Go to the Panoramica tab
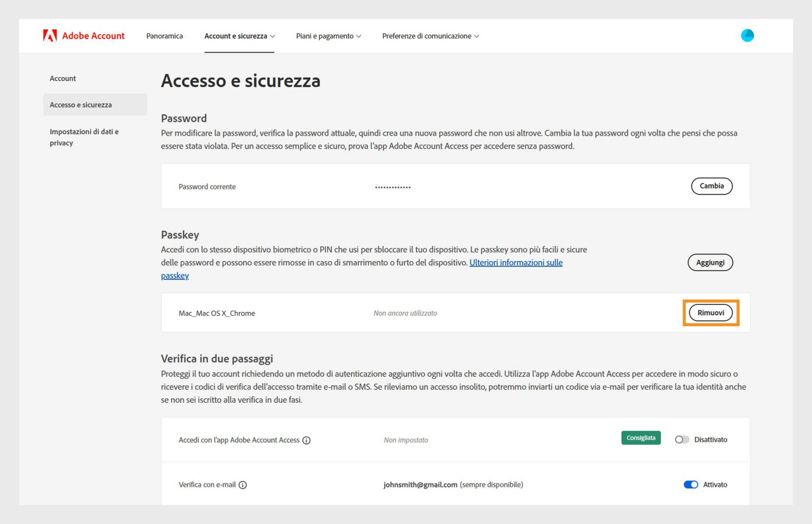812x524 pixels. pyautogui.click(x=165, y=36)
